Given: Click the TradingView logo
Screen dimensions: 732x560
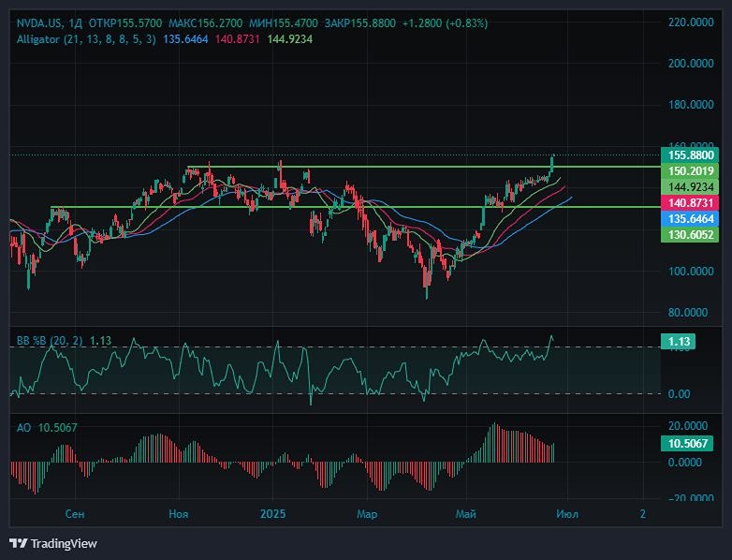Looking at the screenshot, I should pyautogui.click(x=53, y=543).
